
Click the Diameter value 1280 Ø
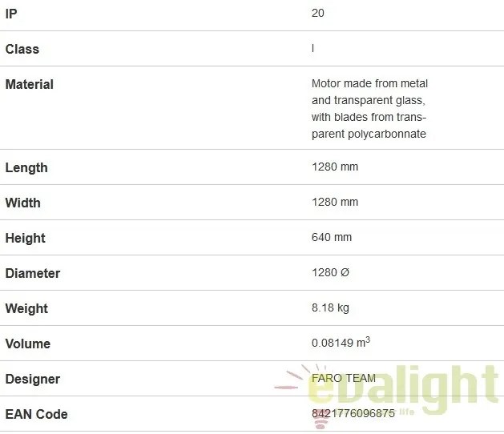click(330, 273)
